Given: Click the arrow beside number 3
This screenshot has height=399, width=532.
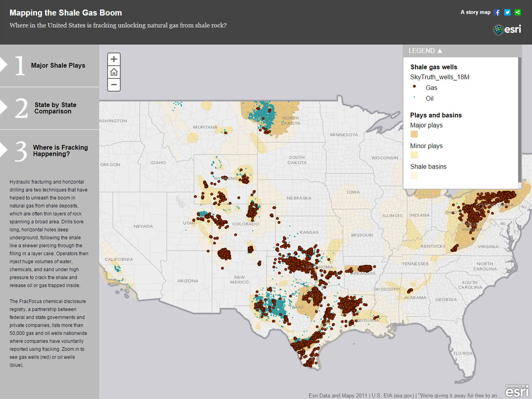Looking at the screenshot, I should coord(4,150).
